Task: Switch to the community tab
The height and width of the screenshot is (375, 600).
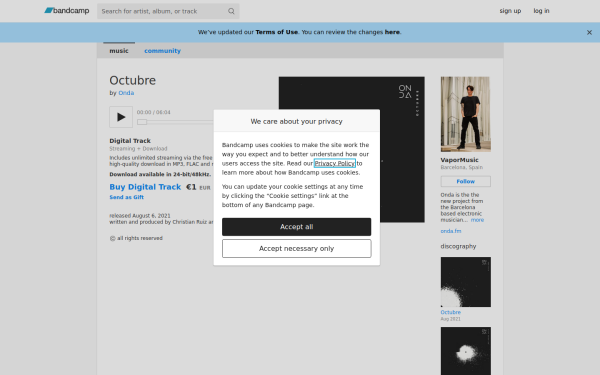Action: coord(162,51)
